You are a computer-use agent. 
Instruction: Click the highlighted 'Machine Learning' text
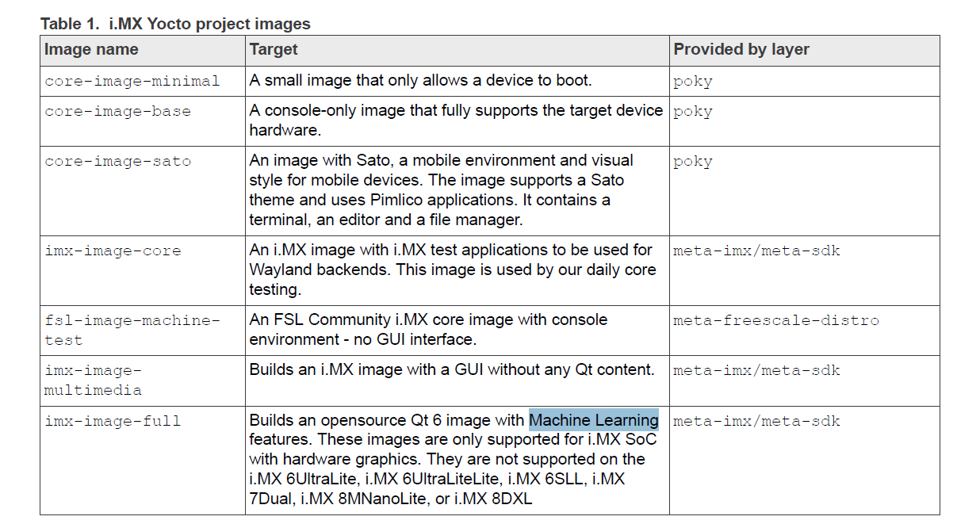coord(594,420)
